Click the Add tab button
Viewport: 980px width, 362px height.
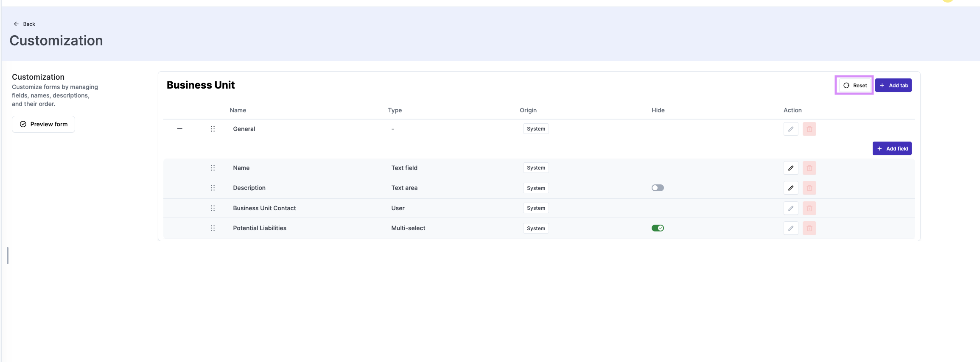click(893, 85)
